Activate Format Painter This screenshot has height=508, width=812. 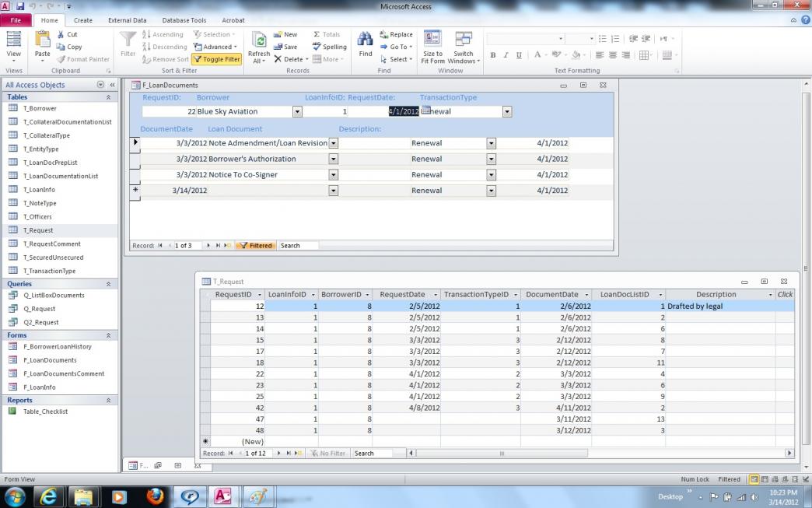83,59
